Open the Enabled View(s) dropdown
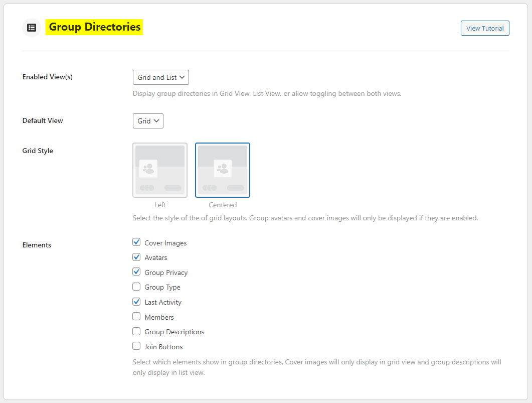Viewport: 532px width, 403px height. (x=160, y=77)
